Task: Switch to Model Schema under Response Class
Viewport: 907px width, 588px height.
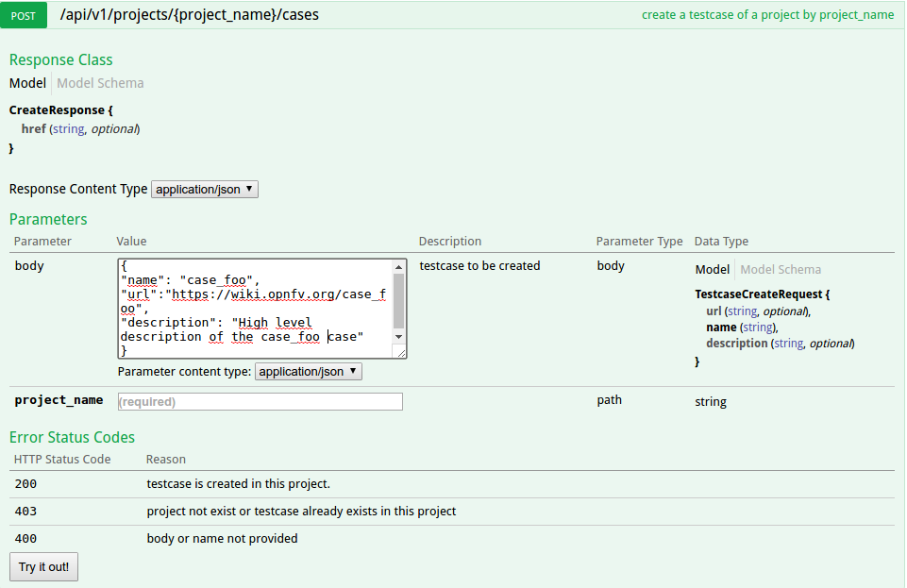Action: [100, 83]
